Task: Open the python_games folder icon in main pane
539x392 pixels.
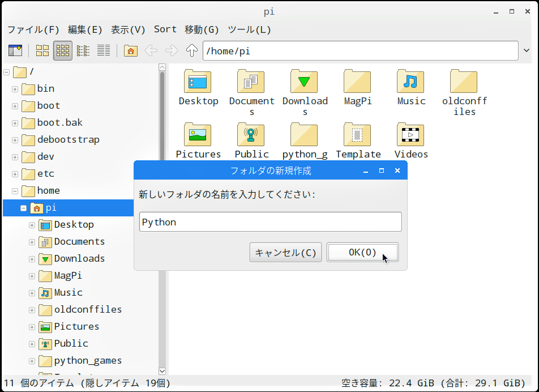Action: (304, 134)
